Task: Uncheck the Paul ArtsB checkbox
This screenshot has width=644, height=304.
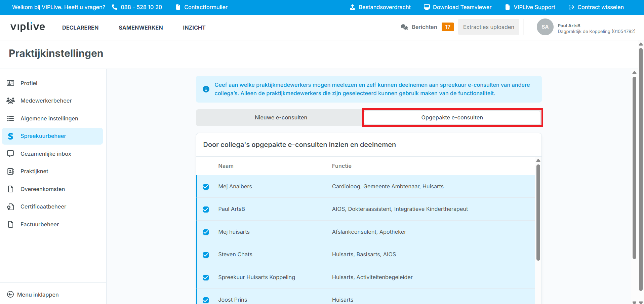Action: click(206, 210)
